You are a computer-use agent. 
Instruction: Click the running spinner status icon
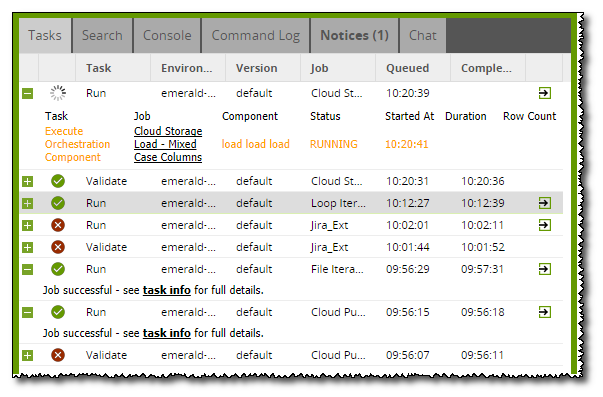58,93
